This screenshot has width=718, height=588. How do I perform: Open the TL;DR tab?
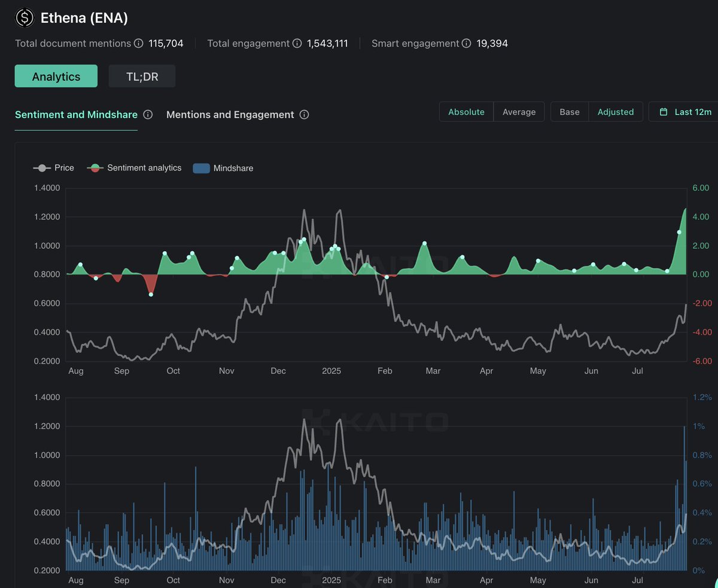(x=142, y=76)
